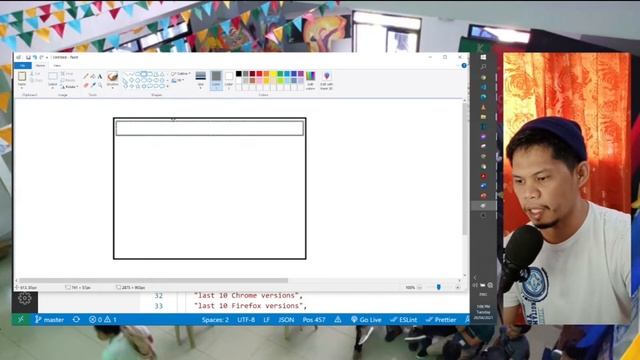This screenshot has width=640, height=360.
Task: Open the Brushes tool
Action: pyautogui.click(x=113, y=76)
